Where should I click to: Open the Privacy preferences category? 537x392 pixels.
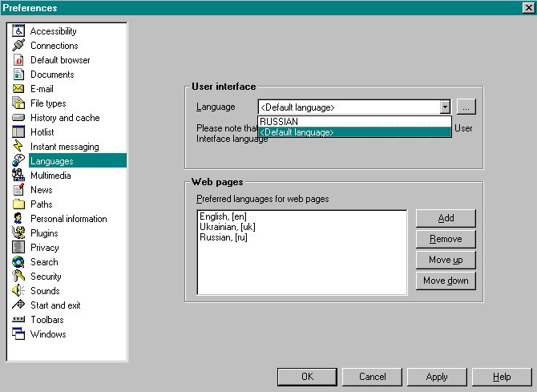[44, 248]
